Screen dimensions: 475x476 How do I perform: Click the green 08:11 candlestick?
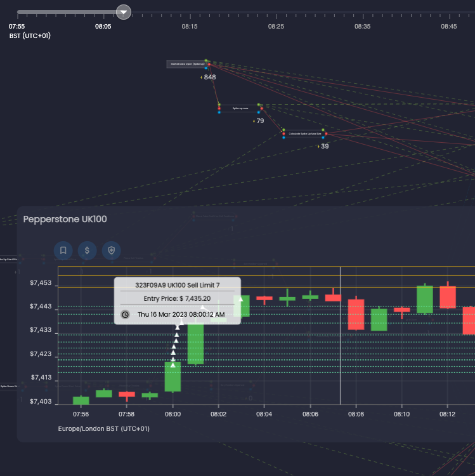[425, 299]
